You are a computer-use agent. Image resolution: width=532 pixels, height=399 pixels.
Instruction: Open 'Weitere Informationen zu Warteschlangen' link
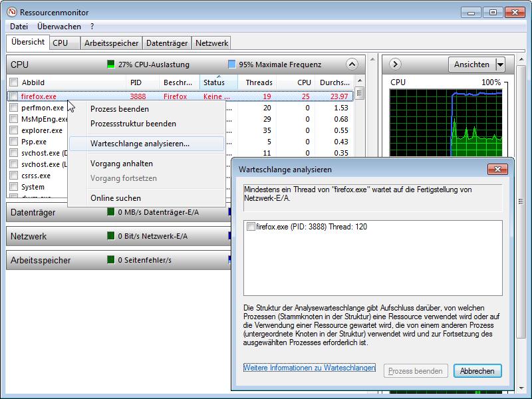309,368
